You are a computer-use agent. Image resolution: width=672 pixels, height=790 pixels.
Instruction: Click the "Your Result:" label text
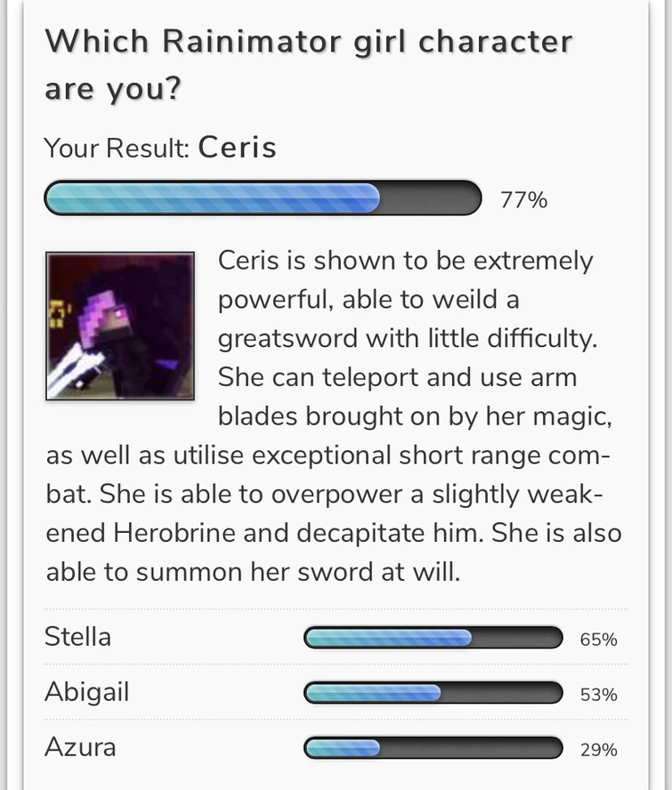(117, 148)
